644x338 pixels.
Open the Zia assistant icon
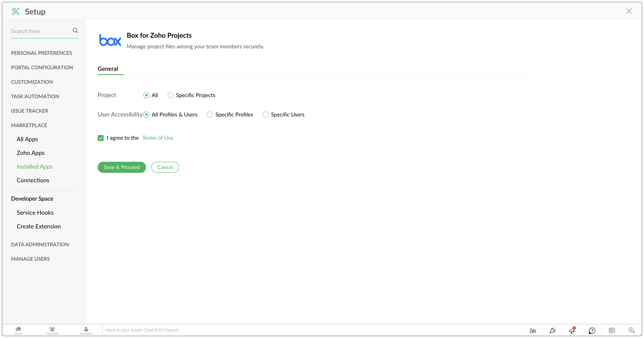point(533,331)
